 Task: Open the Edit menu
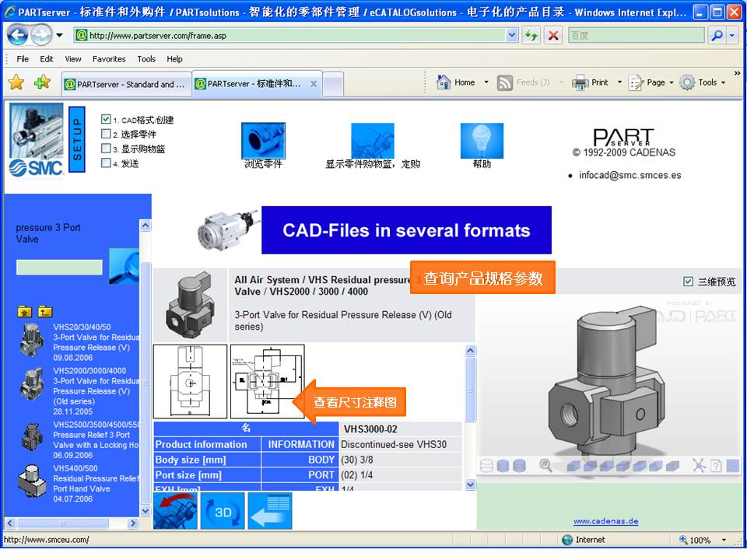point(46,59)
